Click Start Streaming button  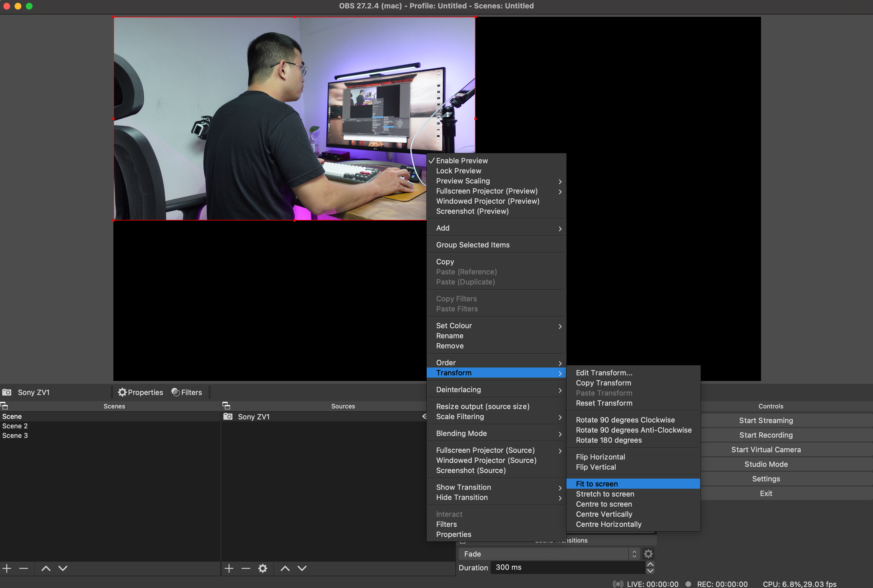(765, 420)
